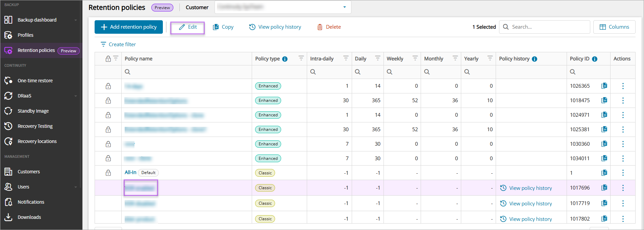Expand Backup dashboard submenu arrow
Image resolution: width=644 pixels, height=230 pixels.
tap(76, 20)
